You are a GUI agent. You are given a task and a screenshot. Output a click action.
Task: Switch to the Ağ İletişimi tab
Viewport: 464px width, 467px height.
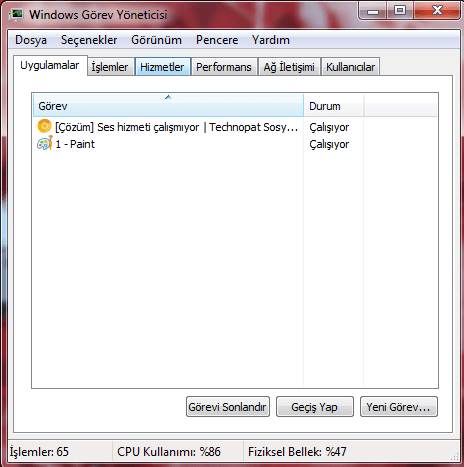(x=289, y=67)
